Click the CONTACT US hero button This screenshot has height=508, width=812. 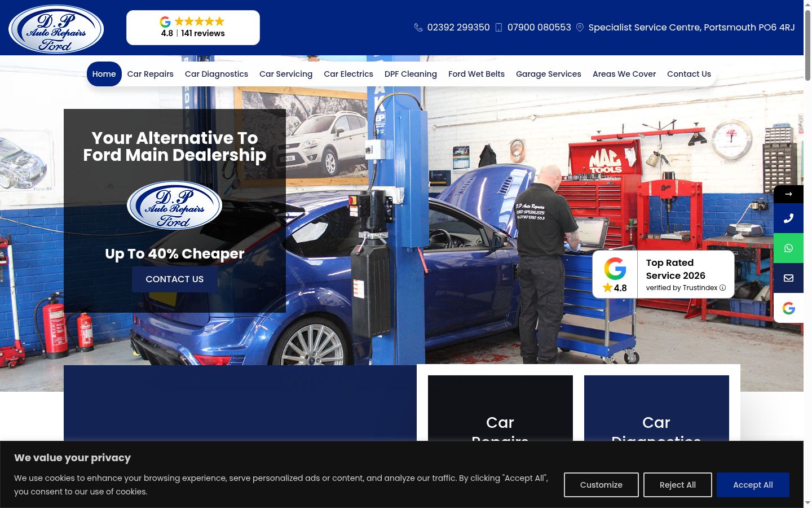click(175, 279)
